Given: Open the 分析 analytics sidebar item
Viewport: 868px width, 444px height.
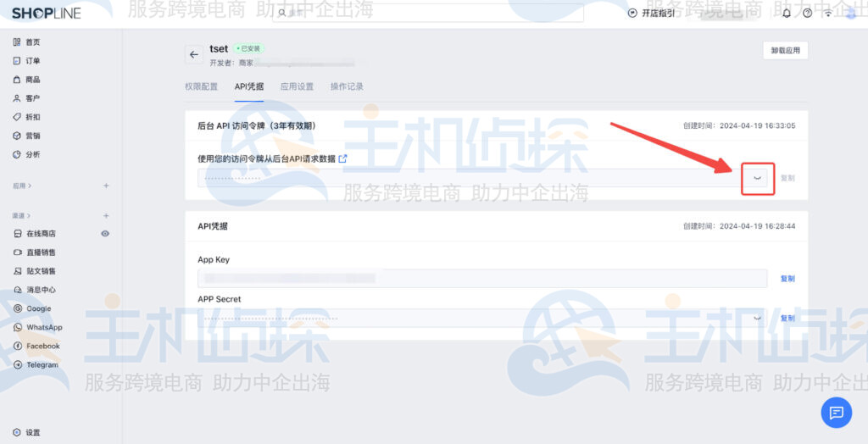Looking at the screenshot, I should [26, 155].
